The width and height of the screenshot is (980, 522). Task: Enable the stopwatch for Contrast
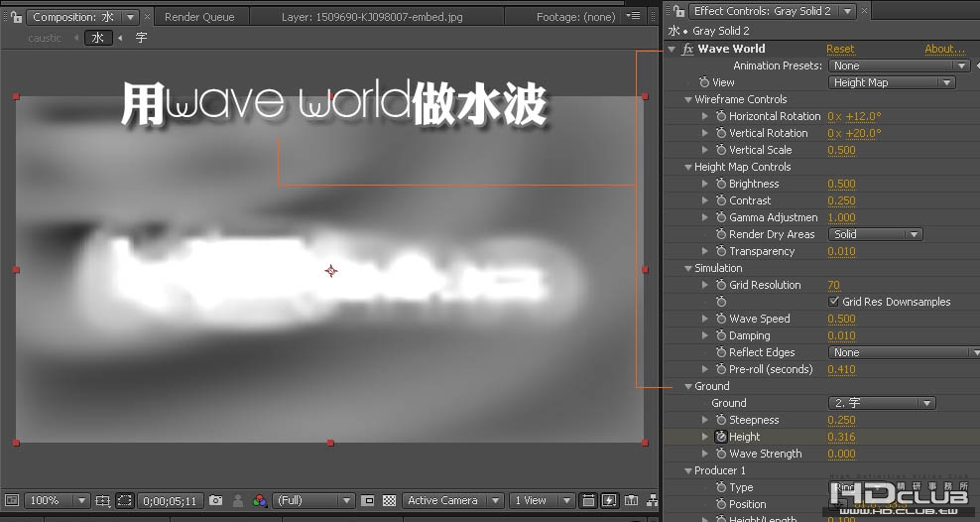[x=721, y=200]
